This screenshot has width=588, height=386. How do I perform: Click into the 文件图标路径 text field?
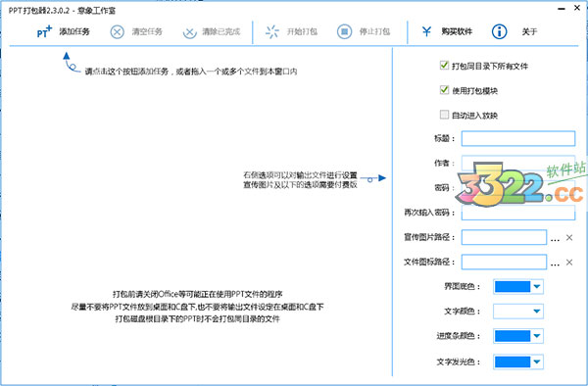(504, 262)
